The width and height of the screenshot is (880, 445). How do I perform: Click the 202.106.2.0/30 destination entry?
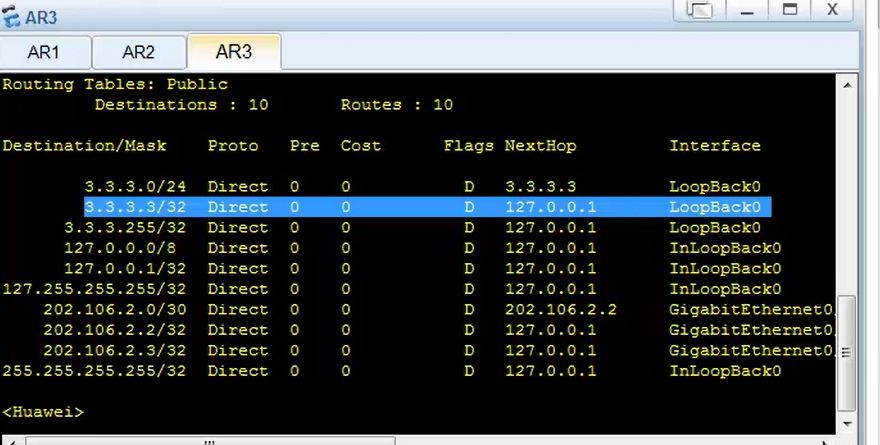point(114,309)
